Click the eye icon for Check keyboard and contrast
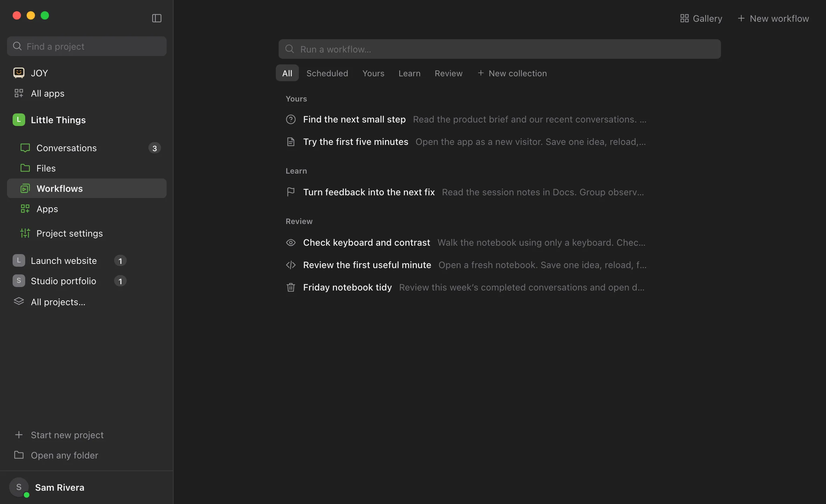This screenshot has height=504, width=826. coord(291,243)
